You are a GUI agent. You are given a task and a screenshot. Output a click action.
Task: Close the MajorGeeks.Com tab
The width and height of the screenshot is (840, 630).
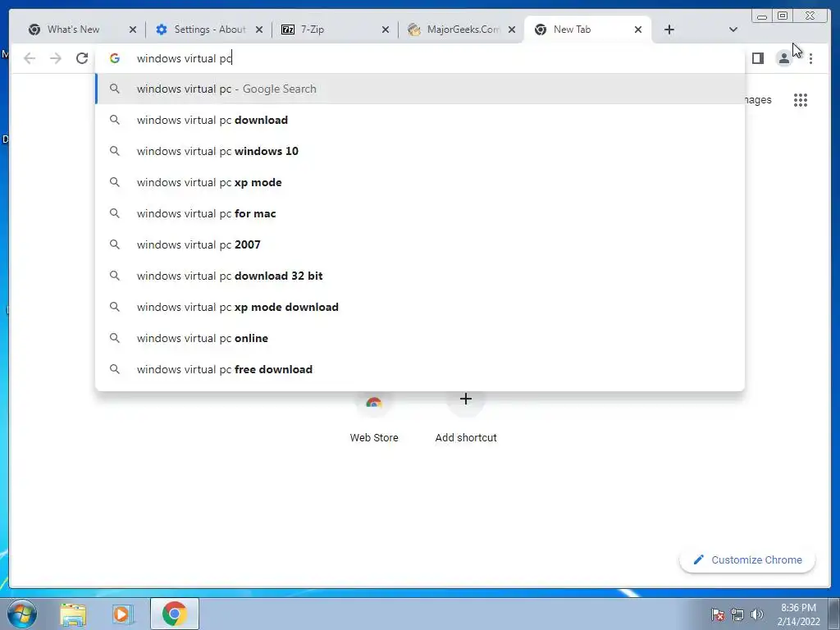[x=512, y=30]
